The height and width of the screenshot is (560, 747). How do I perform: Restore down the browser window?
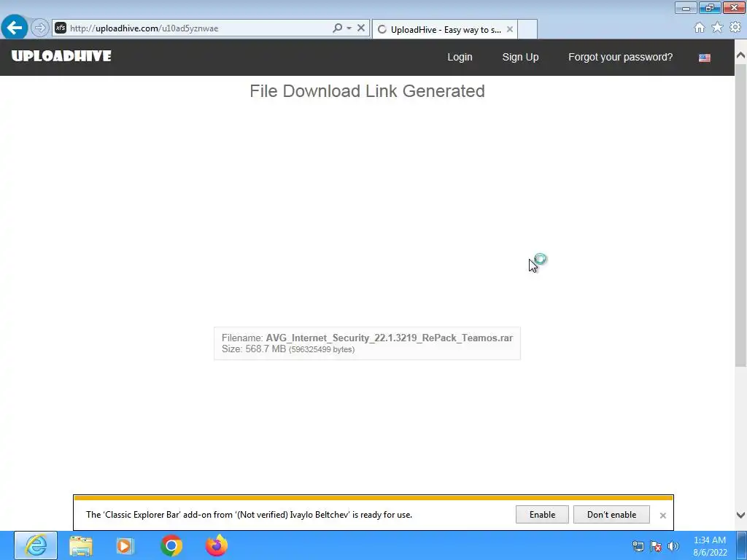[x=710, y=7]
